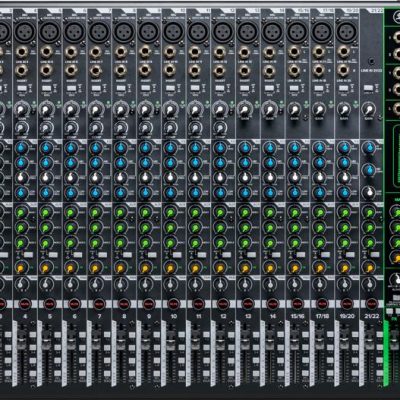Click the XLR mic input on channel 13
This screenshot has height=400, width=400.
247,32
